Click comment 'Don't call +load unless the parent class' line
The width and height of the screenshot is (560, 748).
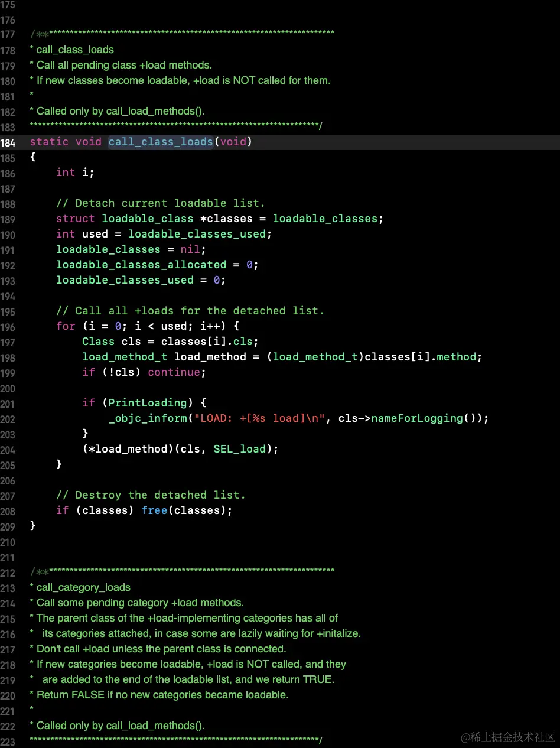tap(158, 649)
